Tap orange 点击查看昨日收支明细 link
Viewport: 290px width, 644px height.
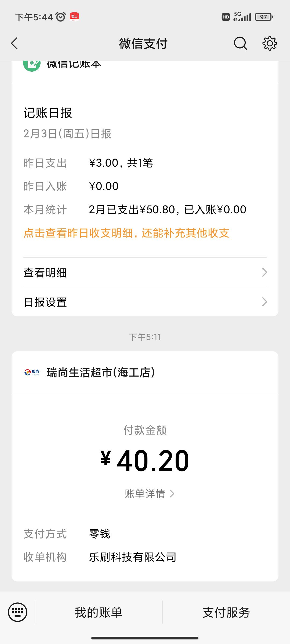point(126,233)
